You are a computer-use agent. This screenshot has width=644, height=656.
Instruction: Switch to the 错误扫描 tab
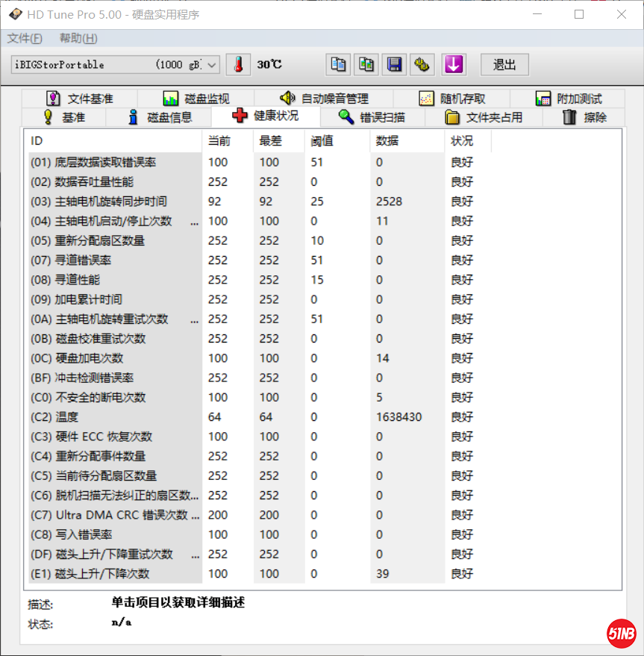[x=372, y=117]
